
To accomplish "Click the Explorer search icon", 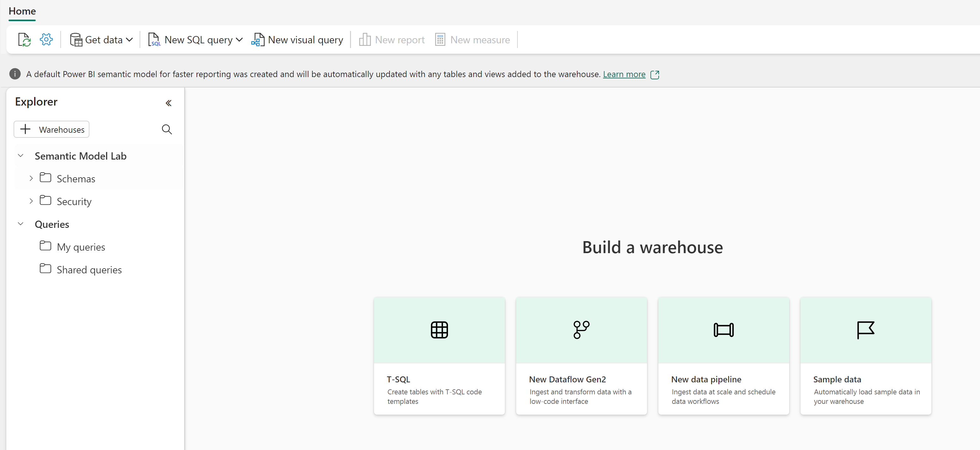I will pyautogui.click(x=167, y=129).
